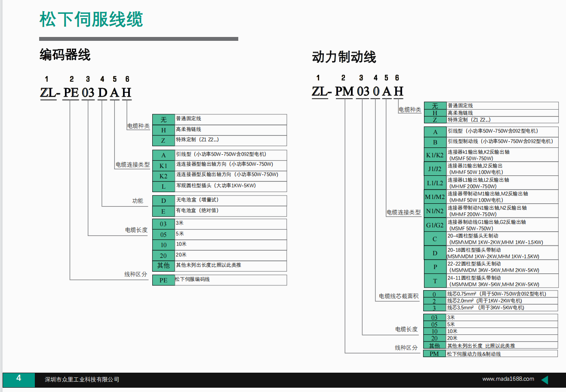Click the green triangle arrow in footer

544,380
